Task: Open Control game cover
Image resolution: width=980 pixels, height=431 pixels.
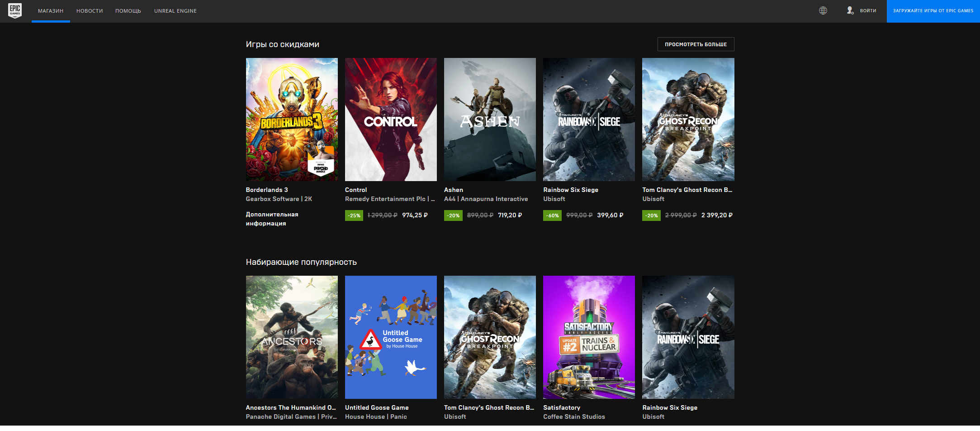Action: pos(391,120)
